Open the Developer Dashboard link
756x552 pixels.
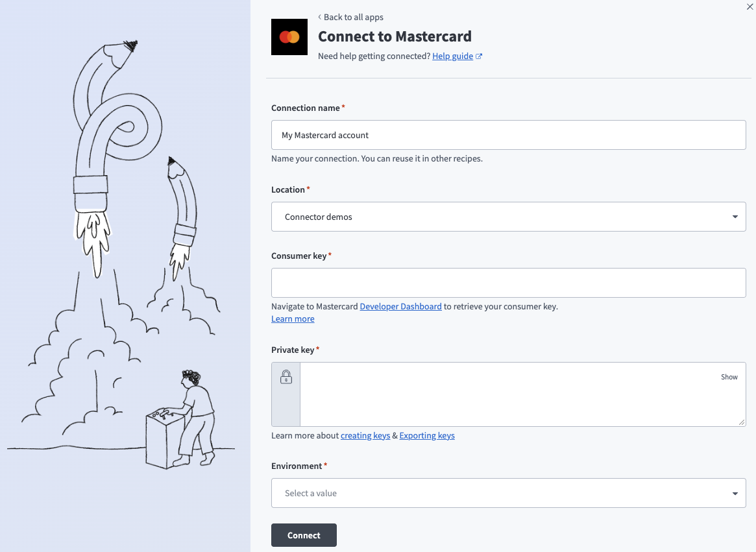click(x=400, y=306)
